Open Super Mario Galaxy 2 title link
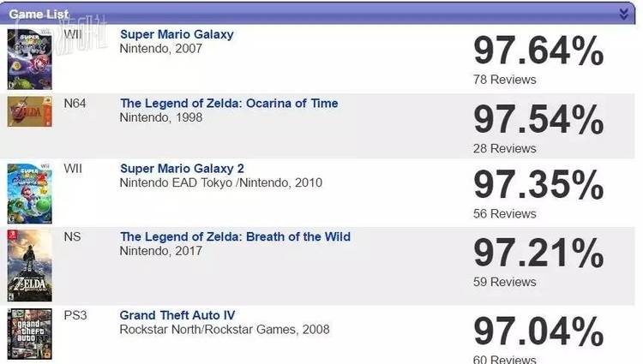Screen dimensions: 643x364 pyautogui.click(x=182, y=168)
